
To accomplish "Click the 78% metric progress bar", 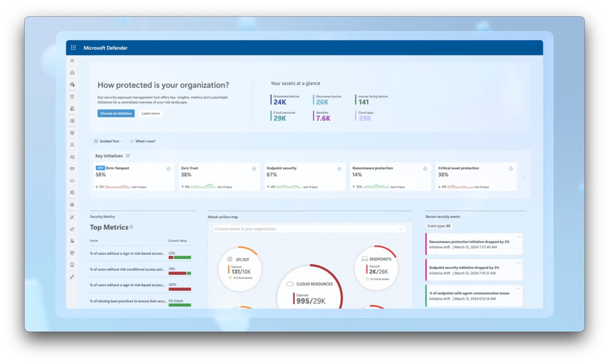I will coord(180,274).
